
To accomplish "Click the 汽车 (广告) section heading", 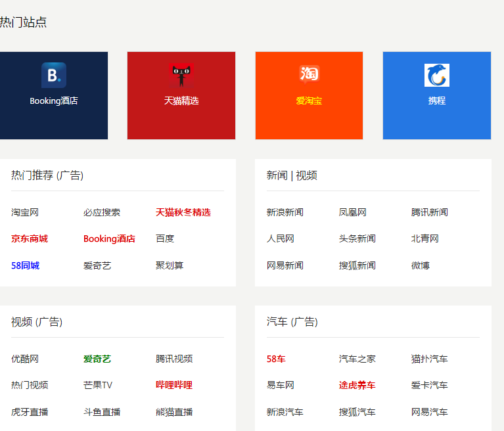I will (292, 322).
